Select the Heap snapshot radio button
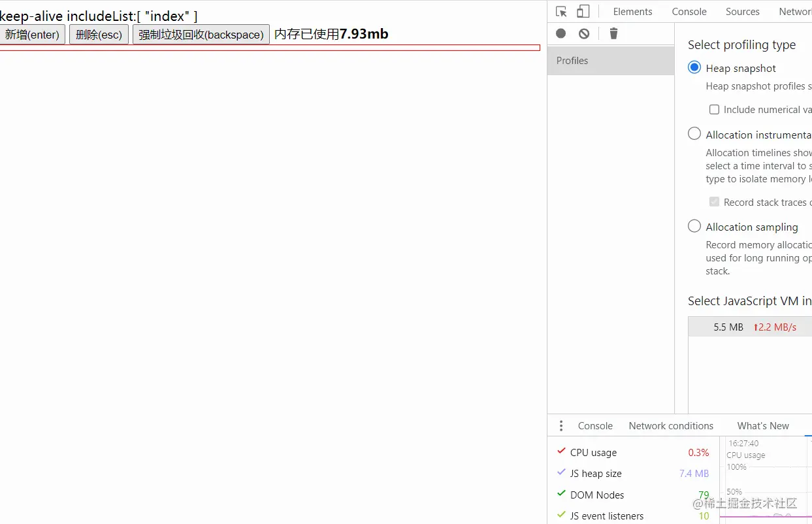 click(694, 67)
